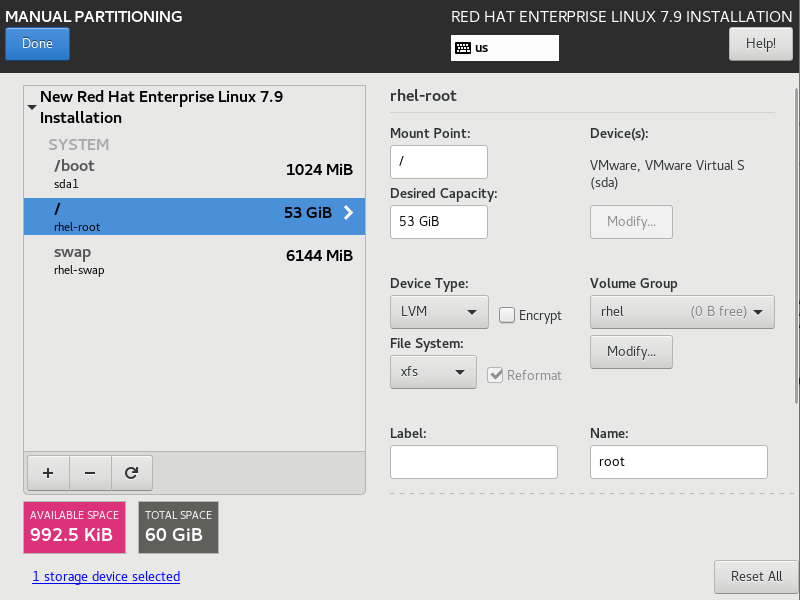Click the AVAILABLE SPACE 992.5 KiB box
The width and height of the screenshot is (800, 600).
(74, 527)
